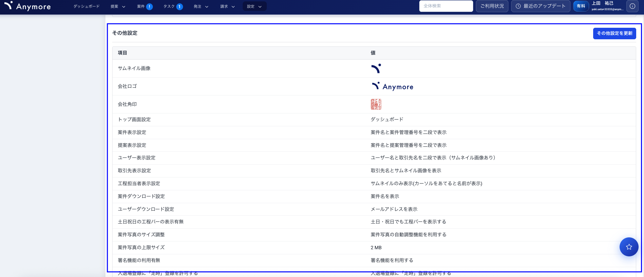Click 案件名と提案管理番号を二段で表示 value

pos(408,145)
